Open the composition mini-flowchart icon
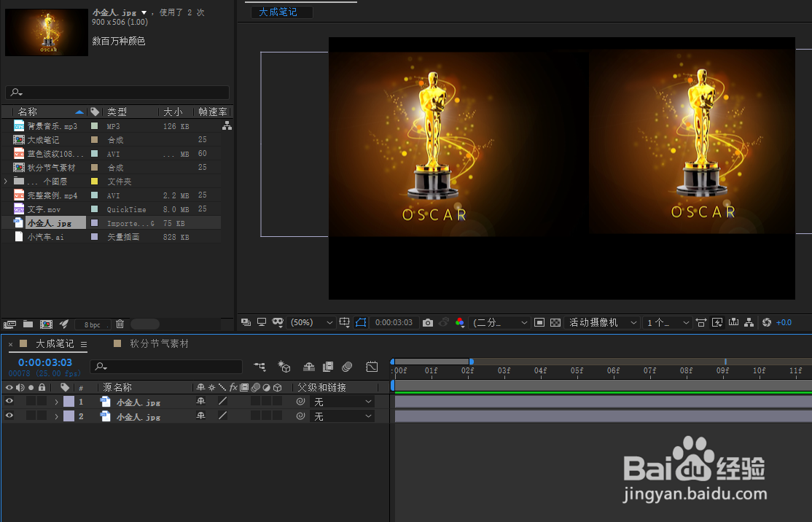This screenshot has width=812, height=522. click(259, 367)
